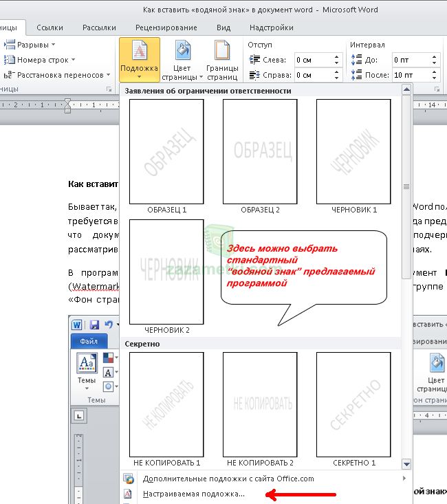Select the НЕ КОПИРОВАТЬ 1 watermark thumbnail
This screenshot has height=504, width=447.
166,405
